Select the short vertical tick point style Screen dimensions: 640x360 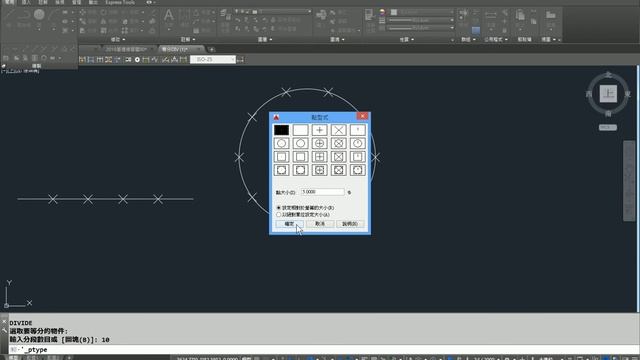358,130
